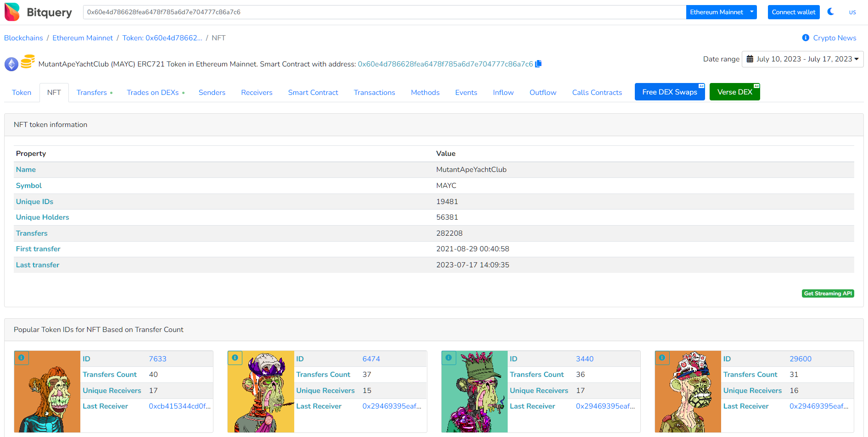Open the Token: 0x60e4d78662... breadcrumb
The height and width of the screenshot is (437, 868).
[162, 38]
